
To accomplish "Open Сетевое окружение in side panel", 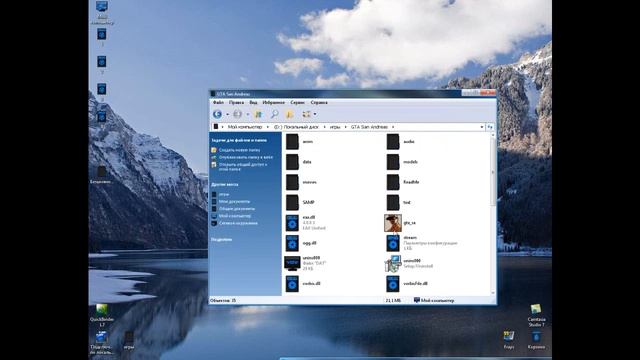I will [x=238, y=223].
